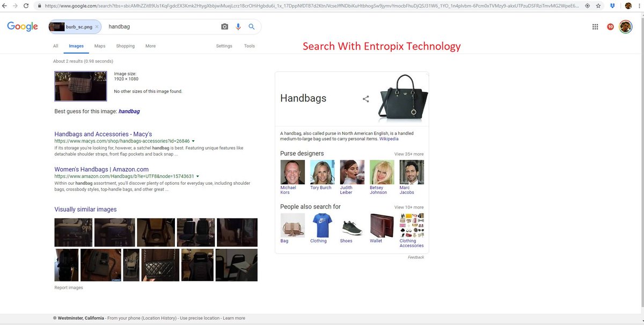Screen dimensions: 644x325
Task: Expand the Amazon URL dropdown arrow
Action: click(x=198, y=176)
